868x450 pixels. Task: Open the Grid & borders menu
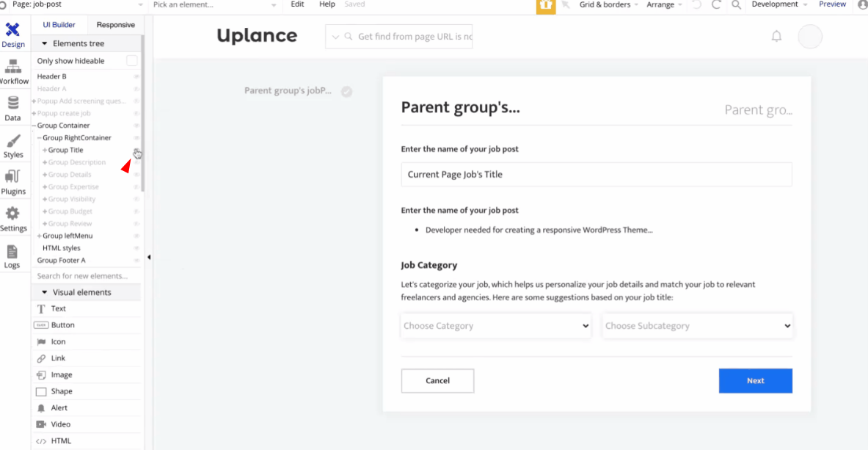608,5
